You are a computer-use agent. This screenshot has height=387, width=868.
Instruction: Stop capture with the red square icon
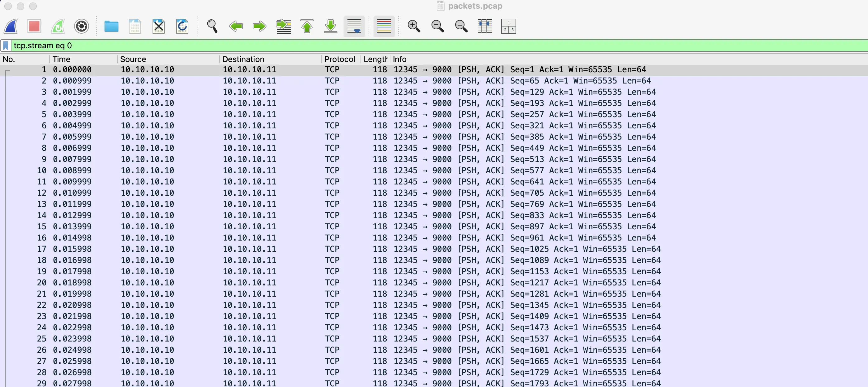[34, 26]
